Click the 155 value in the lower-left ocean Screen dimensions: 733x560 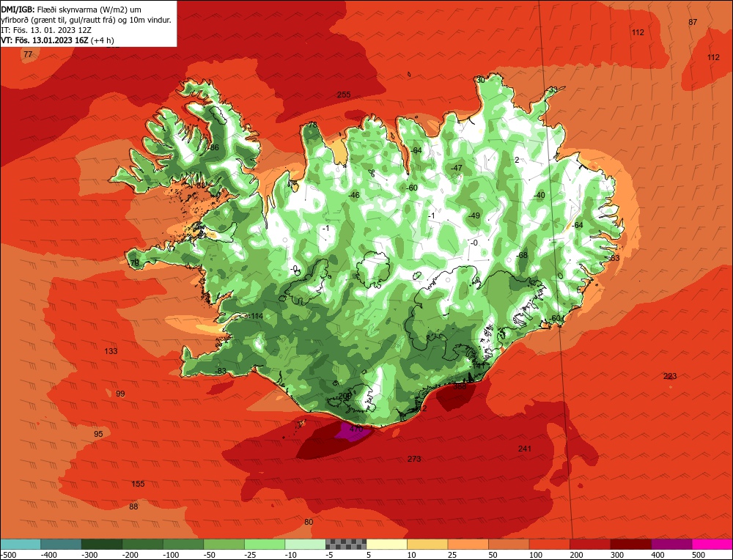[x=138, y=484]
